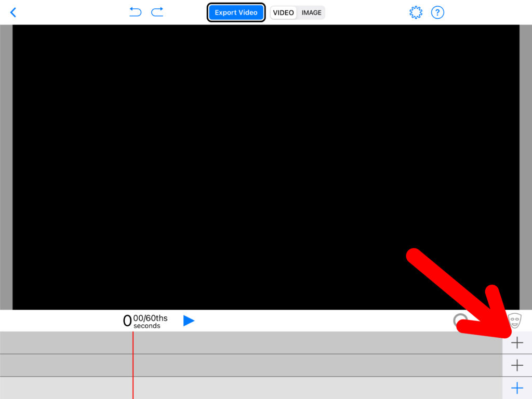Tap the black video preview canvas

(266, 167)
